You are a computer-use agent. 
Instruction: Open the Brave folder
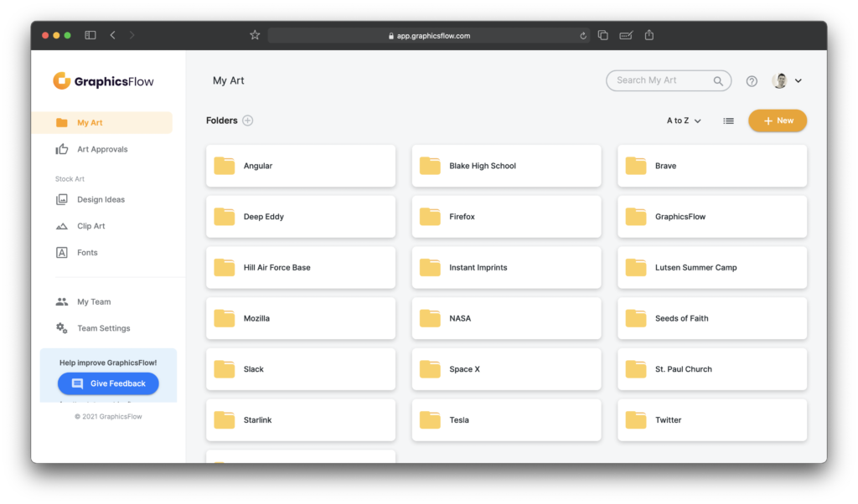pos(712,166)
